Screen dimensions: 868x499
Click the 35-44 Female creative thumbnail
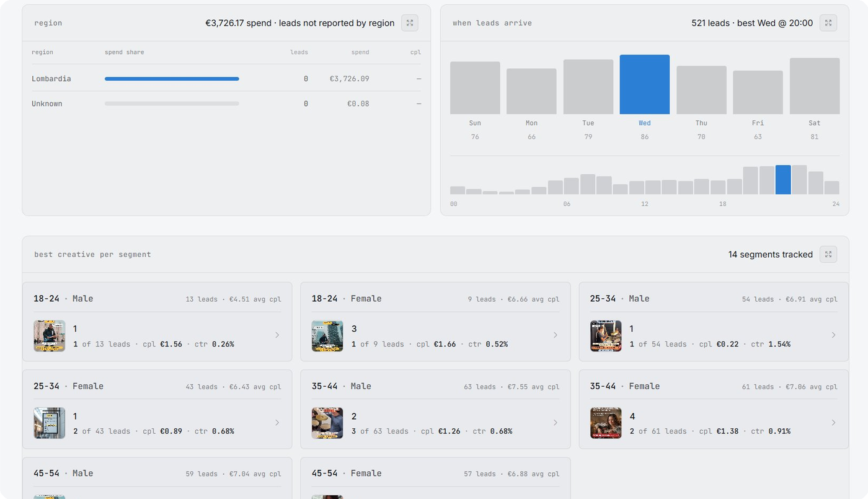coord(606,423)
